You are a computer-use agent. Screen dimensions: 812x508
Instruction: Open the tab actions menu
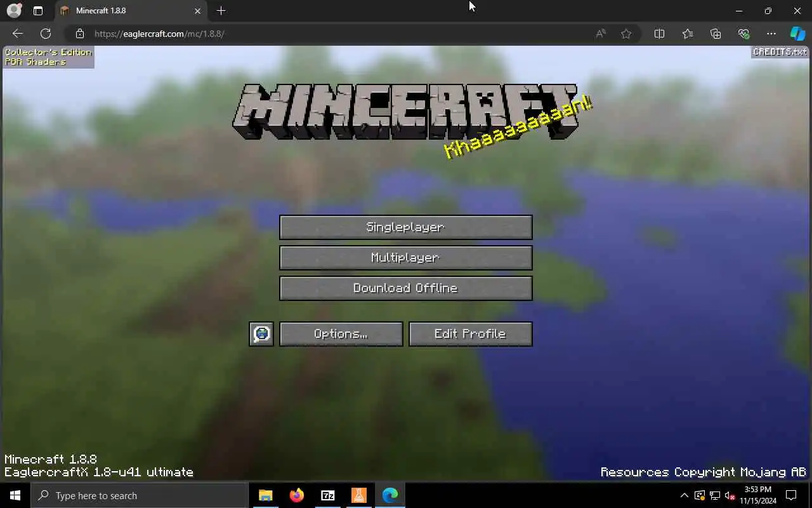tap(38, 11)
